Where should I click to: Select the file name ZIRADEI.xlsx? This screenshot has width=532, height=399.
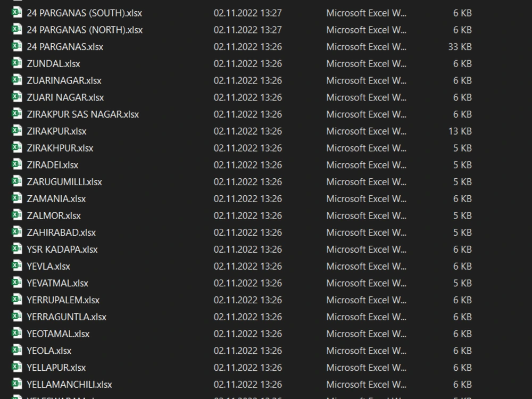pos(52,165)
